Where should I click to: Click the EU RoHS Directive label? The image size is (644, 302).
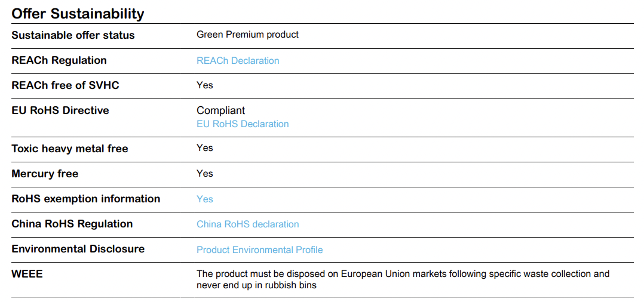[60, 110]
